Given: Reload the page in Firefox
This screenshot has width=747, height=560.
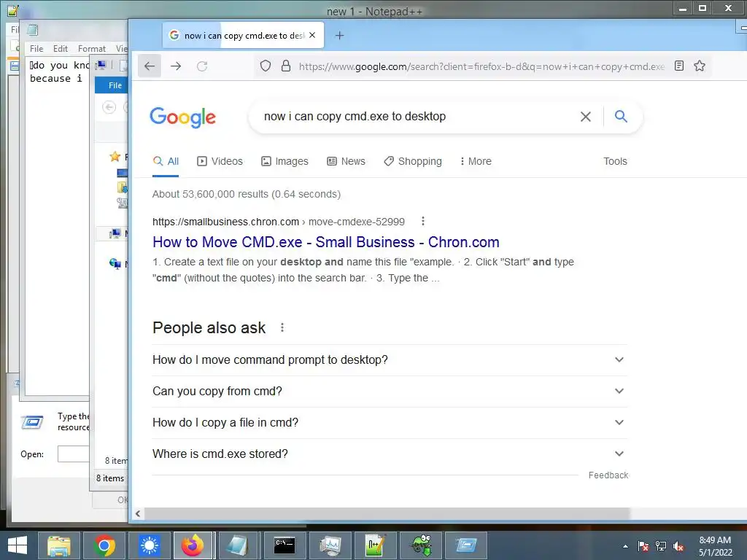Looking at the screenshot, I should coord(202,66).
